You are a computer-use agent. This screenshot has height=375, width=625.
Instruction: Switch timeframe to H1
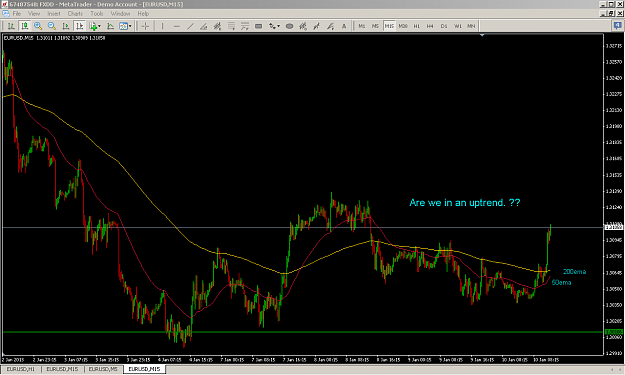click(417, 26)
